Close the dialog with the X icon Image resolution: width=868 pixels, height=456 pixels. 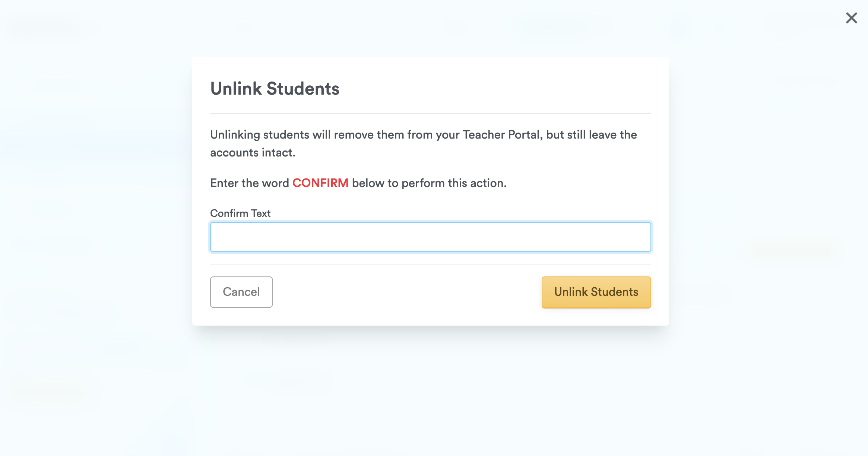[851, 18]
